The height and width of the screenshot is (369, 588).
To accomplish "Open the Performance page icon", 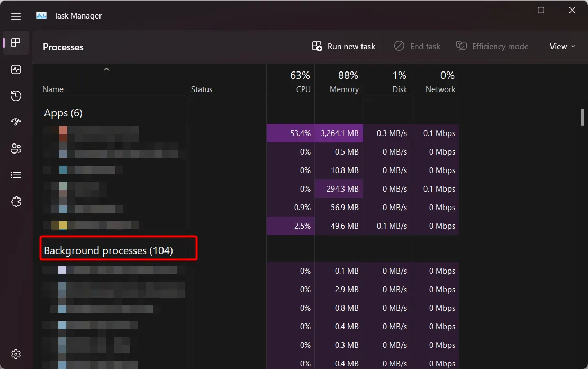I will [16, 69].
